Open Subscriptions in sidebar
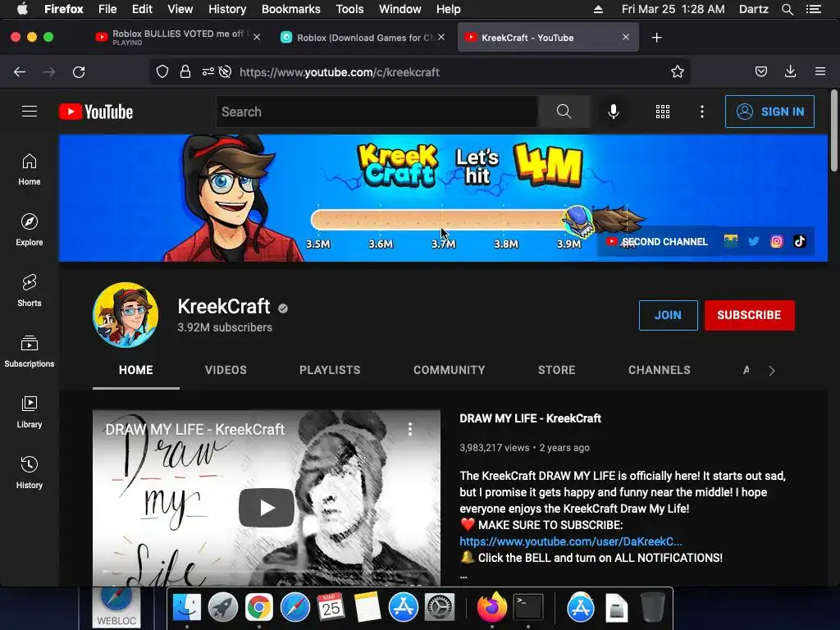Viewport: 840px width, 630px height. point(30,351)
